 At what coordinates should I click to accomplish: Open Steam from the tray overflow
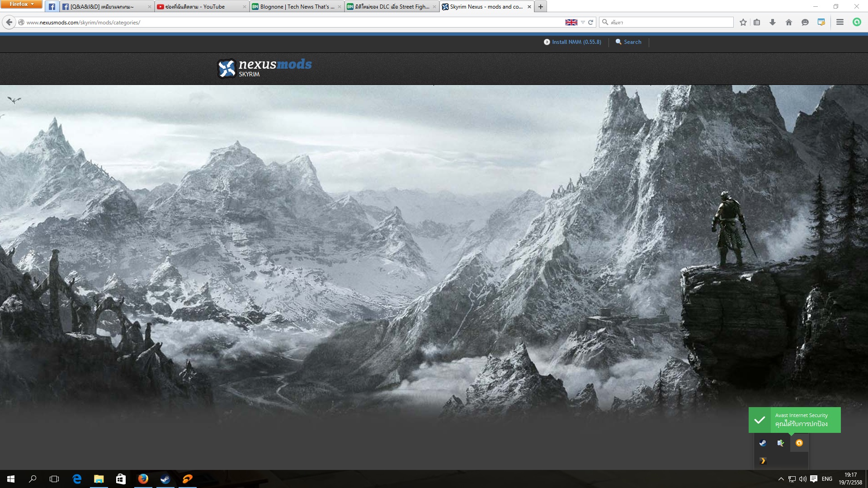(763, 443)
